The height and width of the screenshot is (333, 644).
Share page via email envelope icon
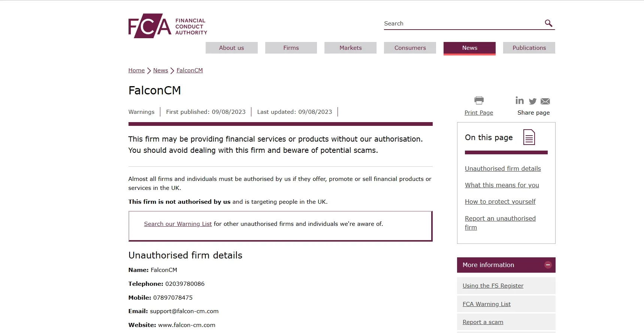(545, 101)
